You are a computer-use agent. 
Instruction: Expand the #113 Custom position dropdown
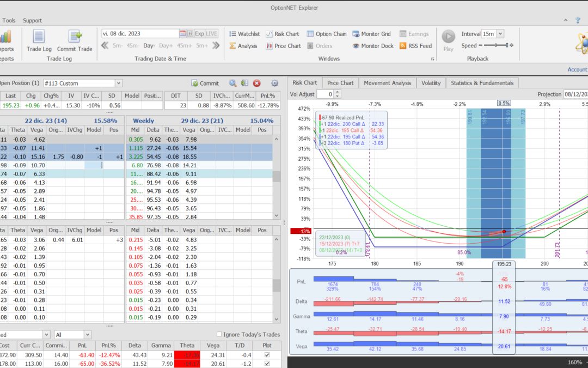pyautogui.click(x=119, y=83)
